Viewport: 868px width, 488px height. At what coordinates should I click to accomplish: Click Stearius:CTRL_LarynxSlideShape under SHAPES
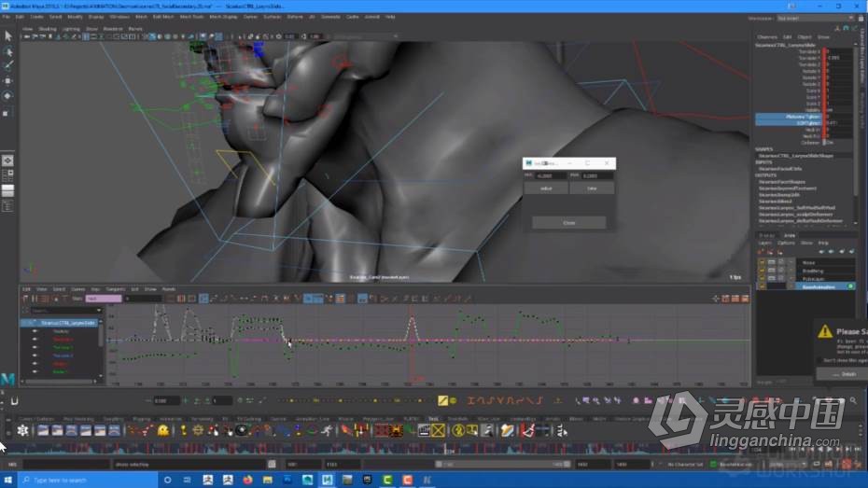point(796,156)
